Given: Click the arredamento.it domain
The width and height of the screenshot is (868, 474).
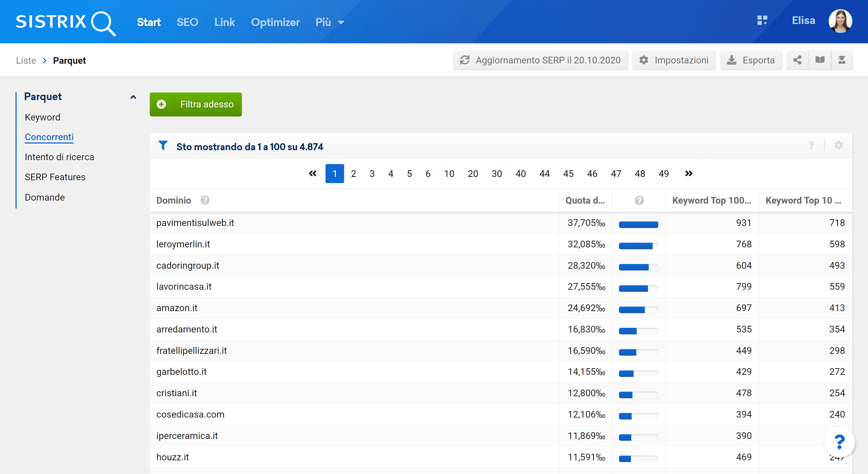Looking at the screenshot, I should 187,329.
